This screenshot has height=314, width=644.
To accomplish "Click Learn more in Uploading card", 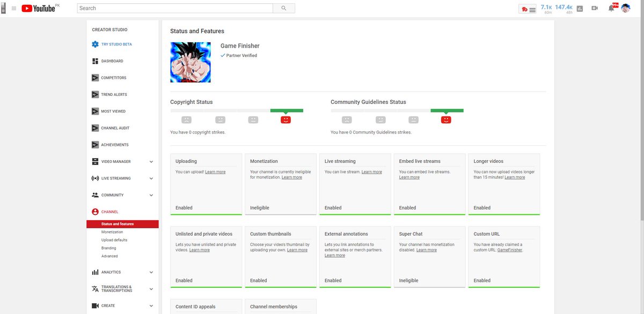I will click(x=215, y=172).
